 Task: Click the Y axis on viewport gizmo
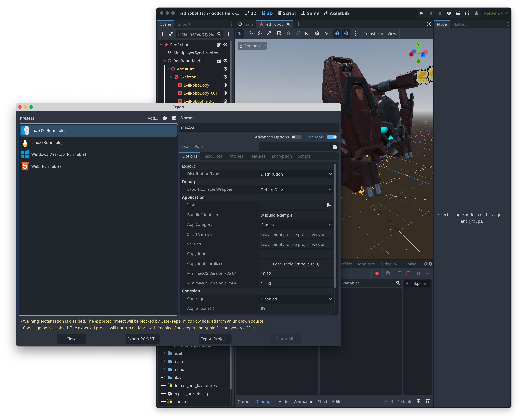(x=418, y=45)
